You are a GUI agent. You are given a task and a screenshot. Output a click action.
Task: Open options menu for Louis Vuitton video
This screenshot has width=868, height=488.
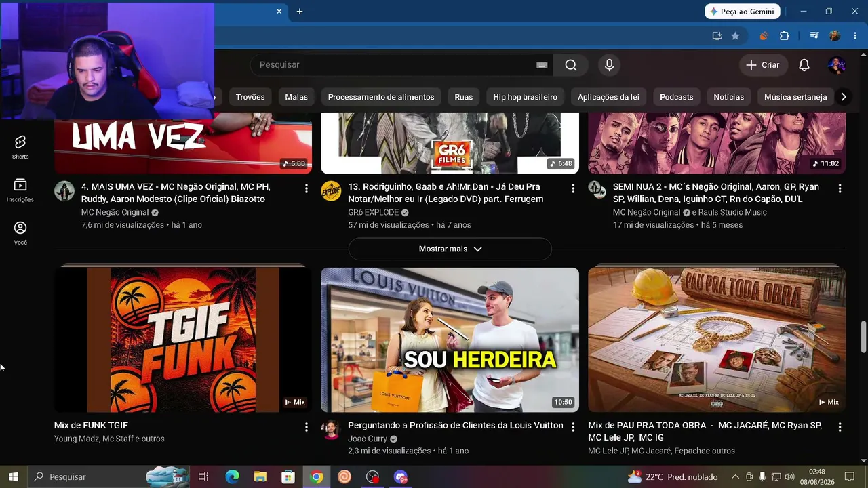point(573,427)
